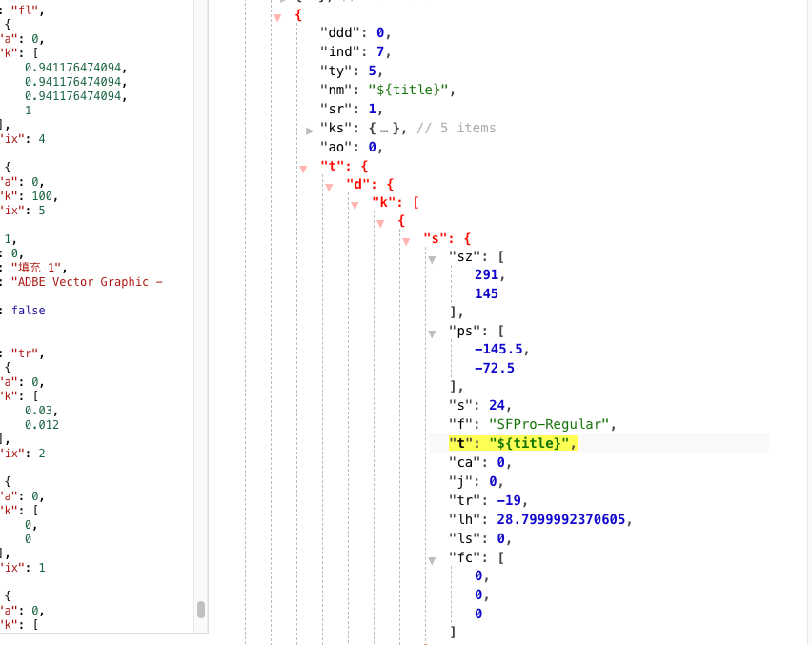Click the sz value 291
Viewport: 812px width, 645px height.
click(486, 274)
